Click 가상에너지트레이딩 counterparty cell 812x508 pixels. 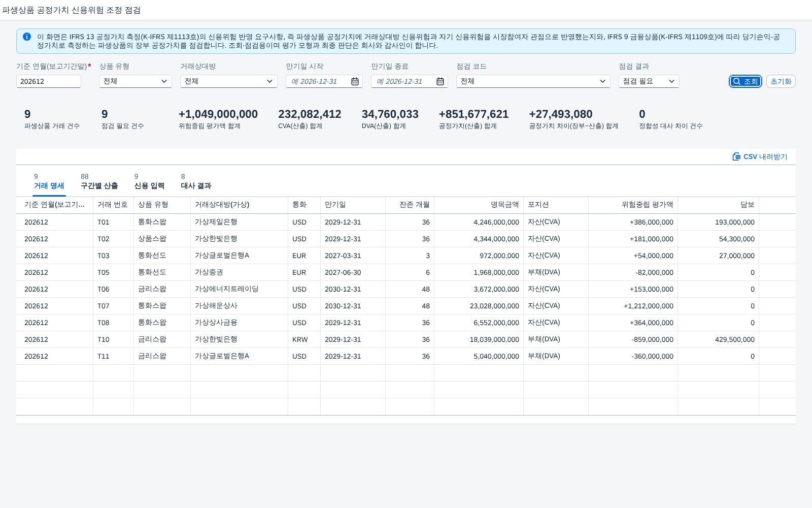click(x=239, y=289)
